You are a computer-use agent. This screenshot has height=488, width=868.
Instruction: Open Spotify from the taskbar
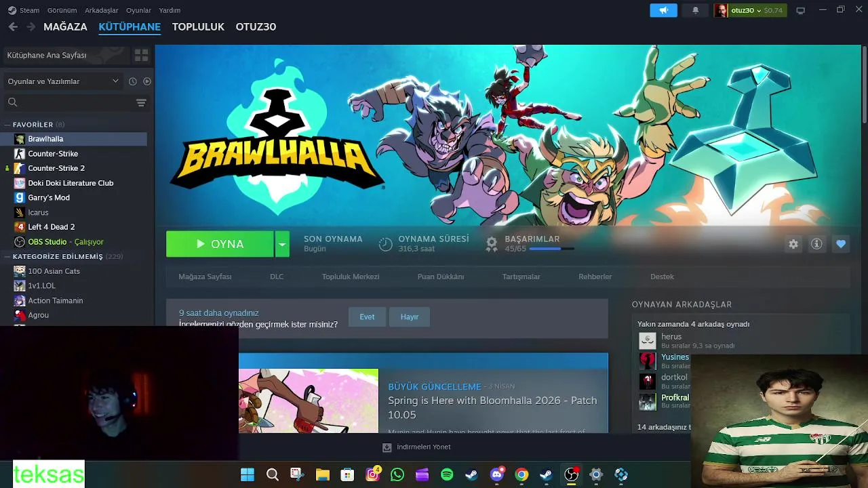[x=447, y=474]
